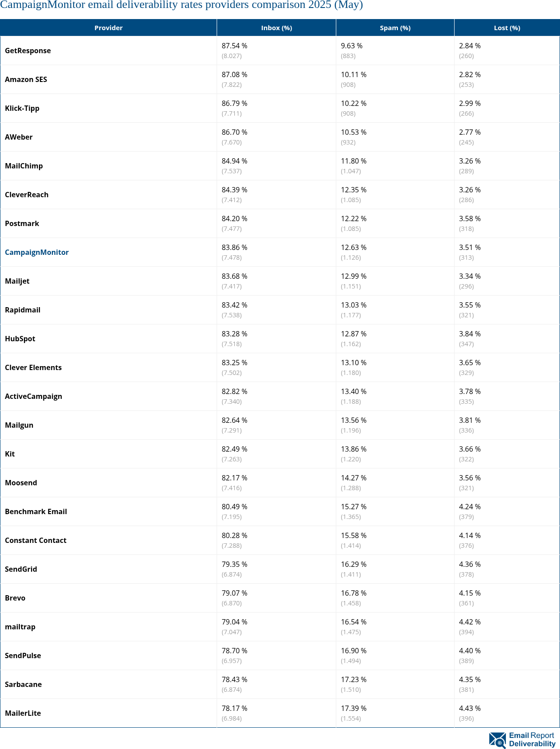Click the Email Report Deliverability logo icon

(x=498, y=740)
